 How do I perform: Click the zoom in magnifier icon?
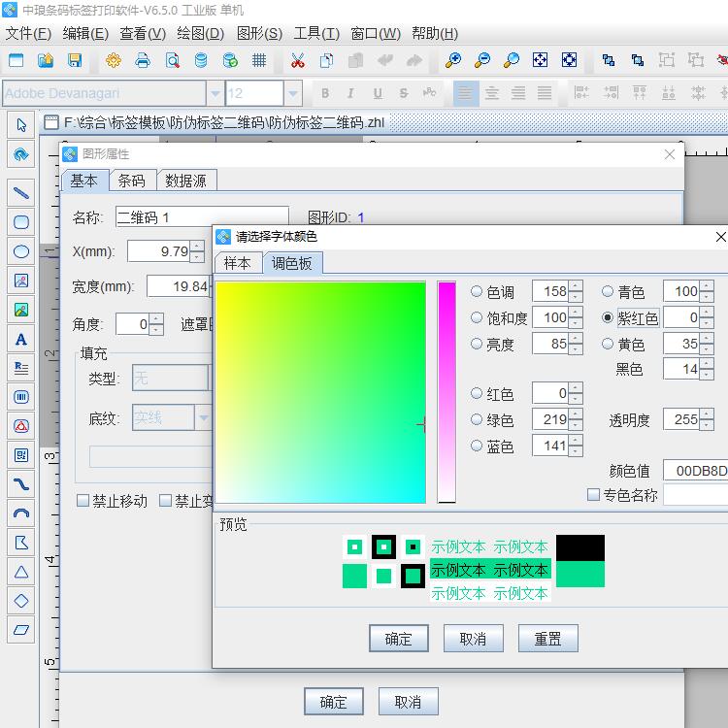pyautogui.click(x=452, y=60)
